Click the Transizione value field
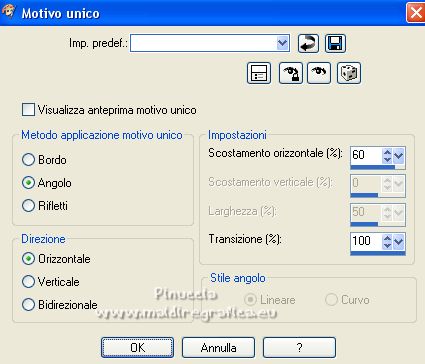 tap(366, 241)
